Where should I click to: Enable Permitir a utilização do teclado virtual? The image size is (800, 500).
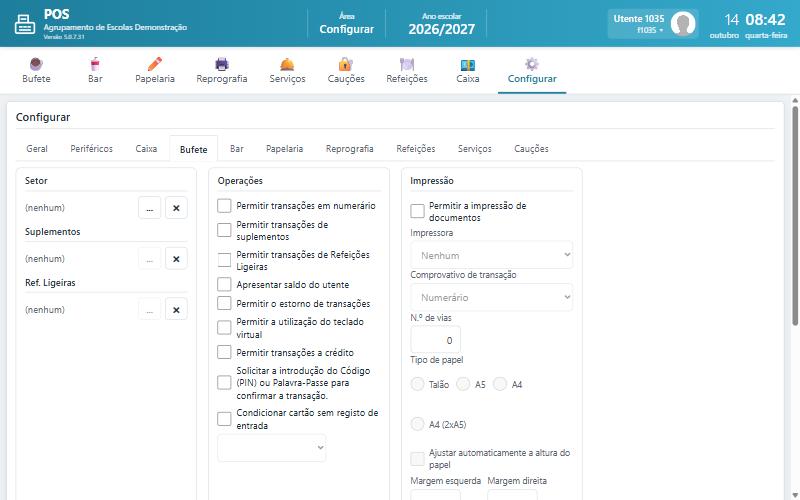[224, 328]
